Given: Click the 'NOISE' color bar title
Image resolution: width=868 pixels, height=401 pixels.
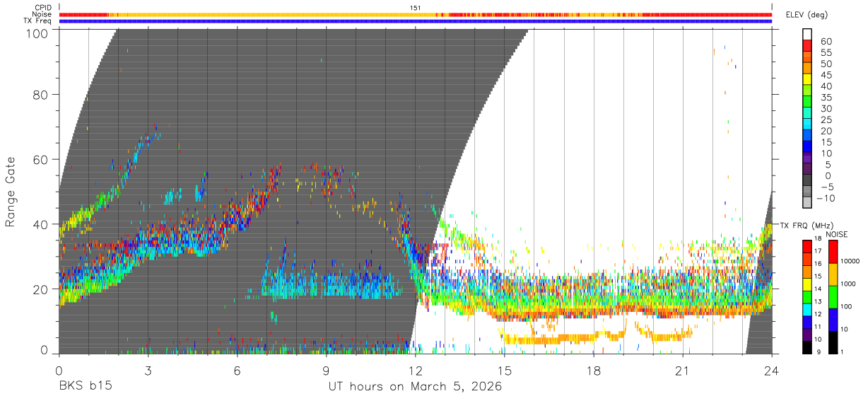Looking at the screenshot, I should point(836,234).
